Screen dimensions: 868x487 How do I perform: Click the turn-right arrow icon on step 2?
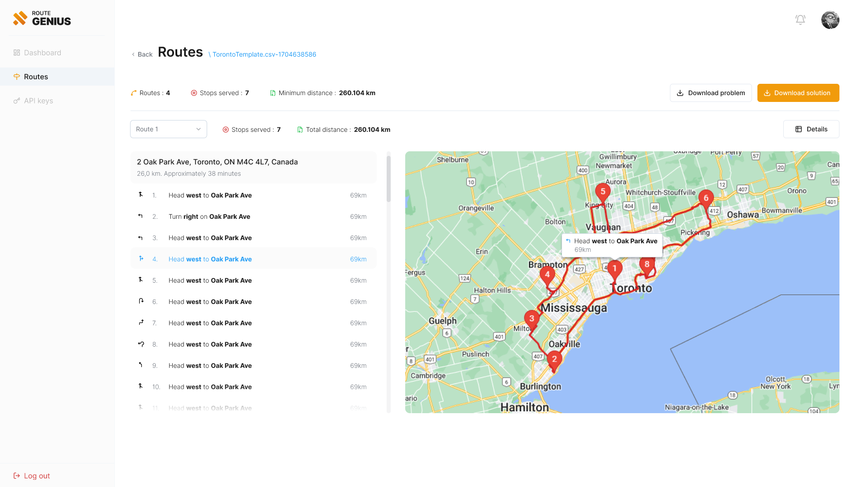(141, 216)
